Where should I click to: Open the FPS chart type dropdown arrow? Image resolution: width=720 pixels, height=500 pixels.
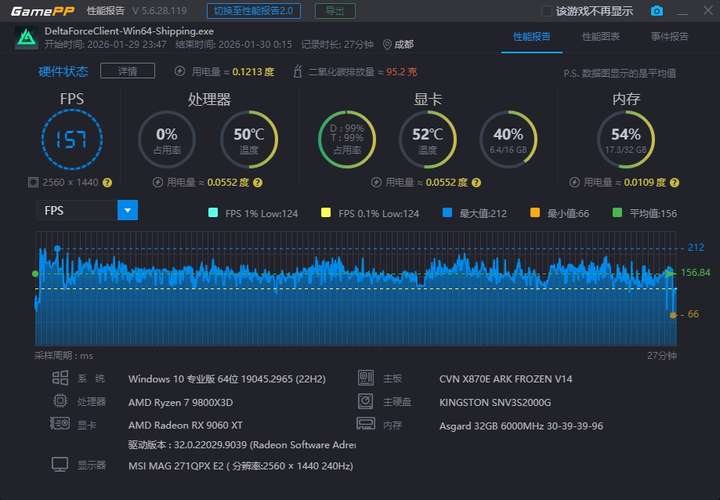point(128,210)
